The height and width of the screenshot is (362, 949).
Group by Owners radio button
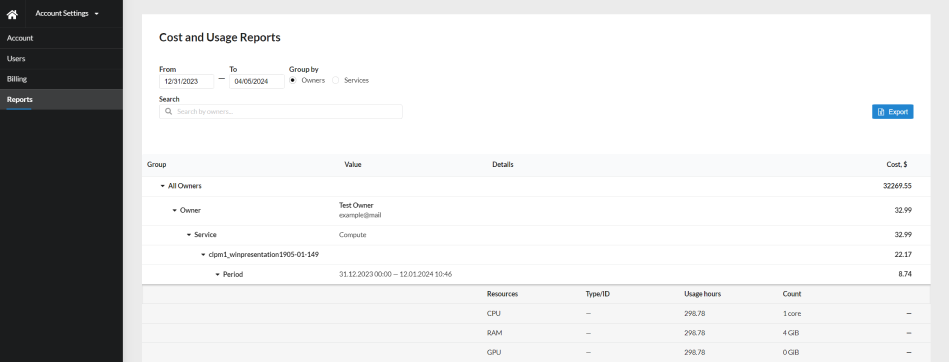coord(293,80)
